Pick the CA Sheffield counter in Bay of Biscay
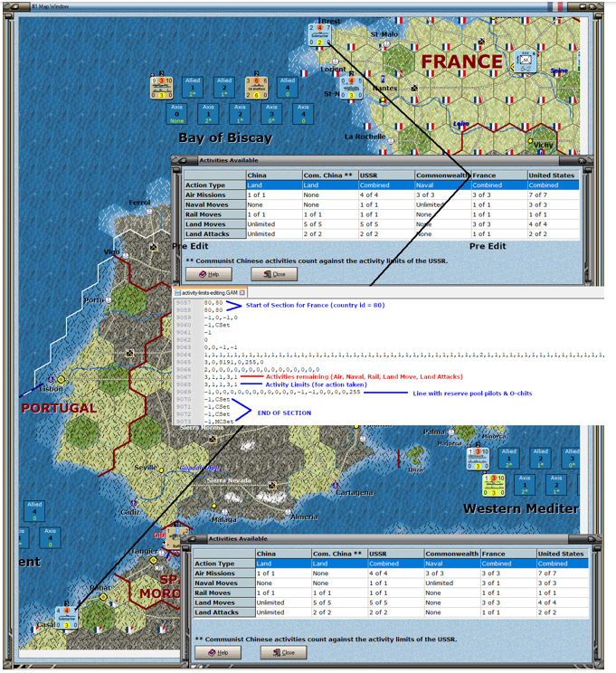The width and height of the screenshot is (616, 673). point(256,88)
